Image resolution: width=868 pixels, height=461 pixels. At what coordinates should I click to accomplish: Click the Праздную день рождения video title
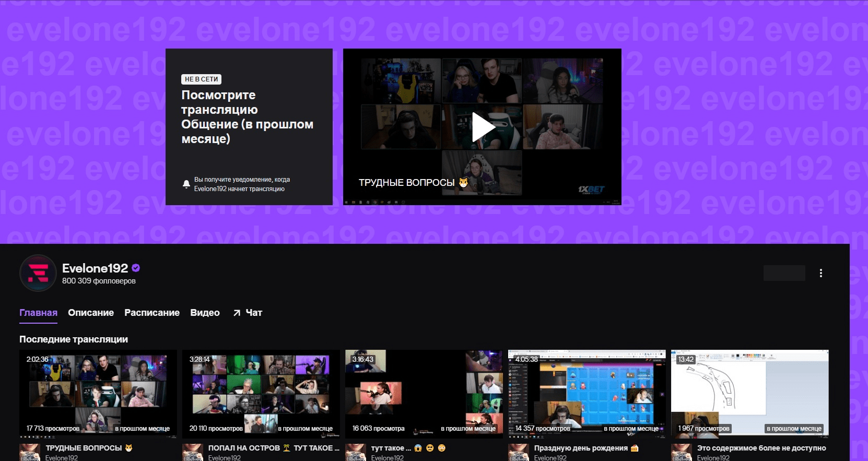coord(586,448)
